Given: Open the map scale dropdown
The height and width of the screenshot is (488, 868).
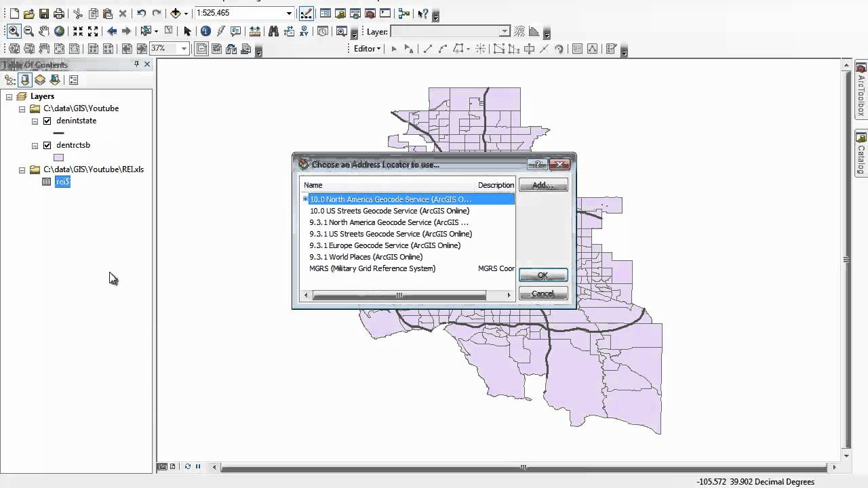Looking at the screenshot, I should [289, 14].
